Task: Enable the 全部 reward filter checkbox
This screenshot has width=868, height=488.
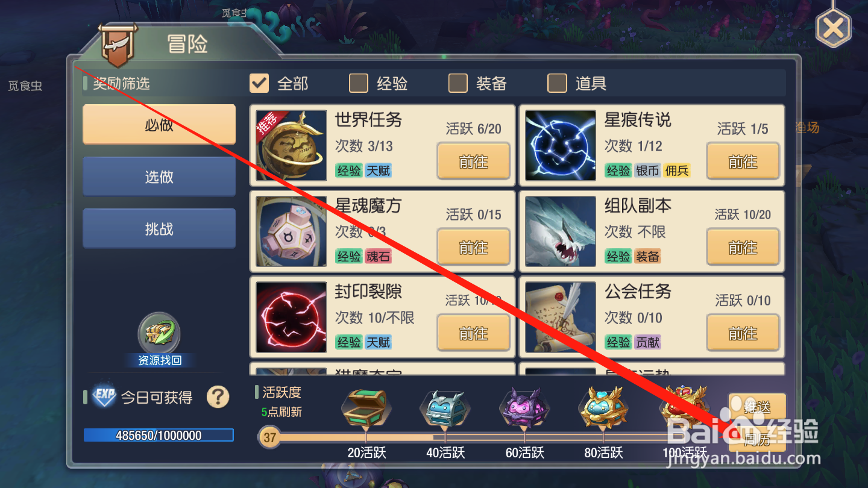Action: point(259,83)
